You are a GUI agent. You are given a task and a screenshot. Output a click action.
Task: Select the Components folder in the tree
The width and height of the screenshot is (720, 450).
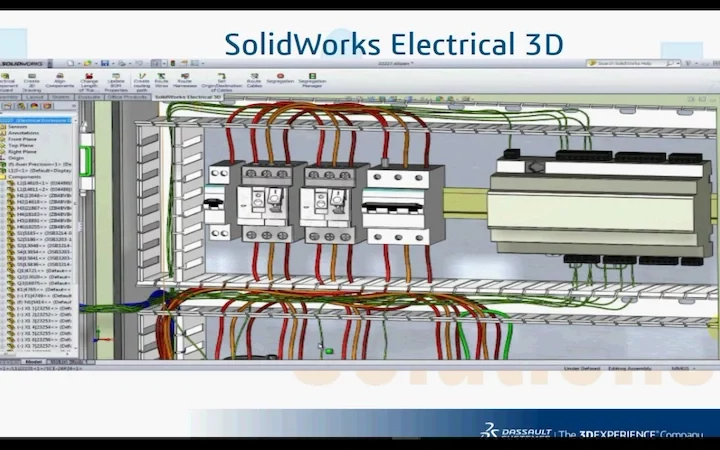pos(24,177)
